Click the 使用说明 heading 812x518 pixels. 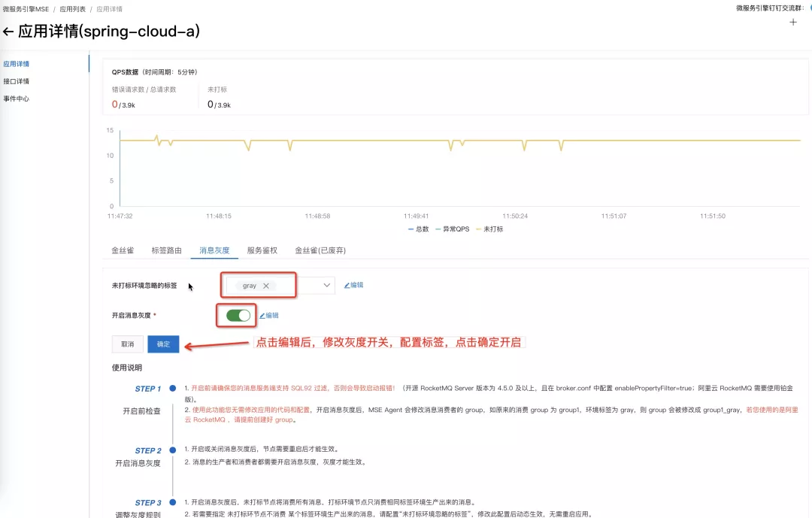(127, 368)
